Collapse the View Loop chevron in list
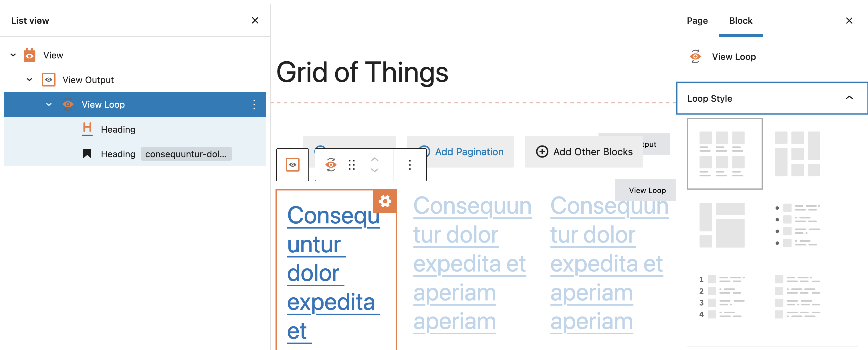Screen dimensions: 868x350 tap(49, 105)
